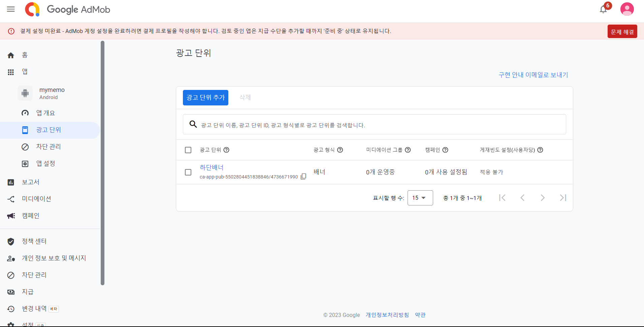Copy the ad unit ID with copy icon
Screen dimensions: 644x327
pyautogui.click(x=303, y=176)
